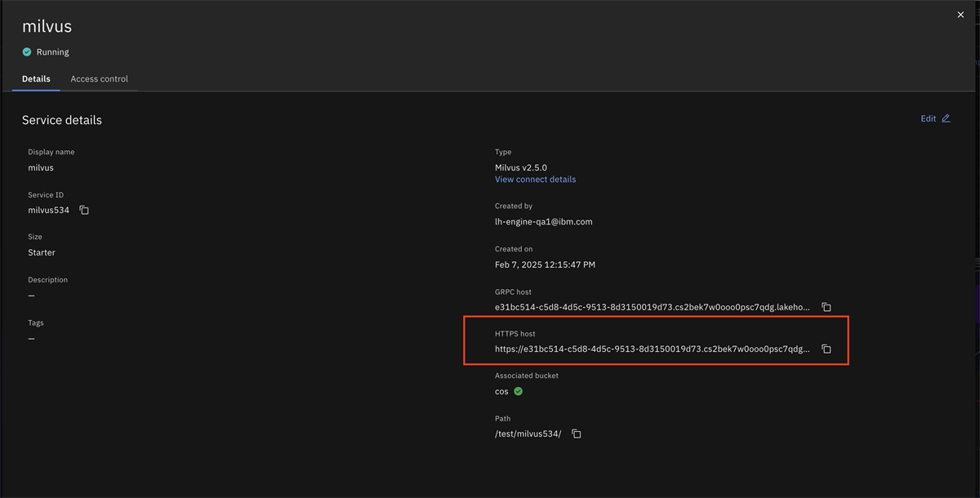This screenshot has width=980, height=498.
Task: Click the Starter size value
Action: [x=41, y=252]
